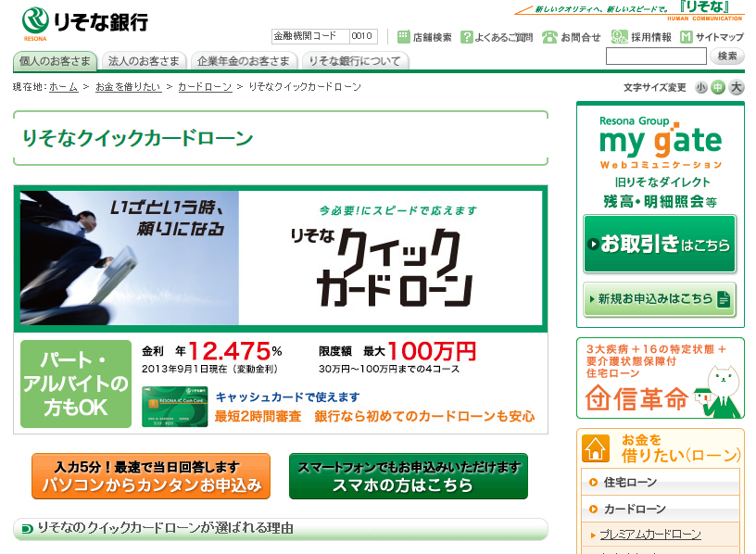The height and width of the screenshot is (554, 756).
Task: Click the 検索 search button
Action: click(x=727, y=56)
